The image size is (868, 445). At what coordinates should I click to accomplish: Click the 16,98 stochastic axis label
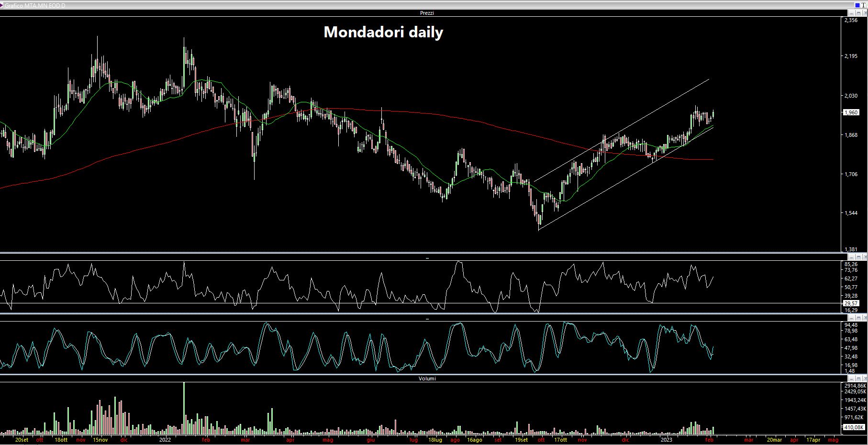pos(851,365)
